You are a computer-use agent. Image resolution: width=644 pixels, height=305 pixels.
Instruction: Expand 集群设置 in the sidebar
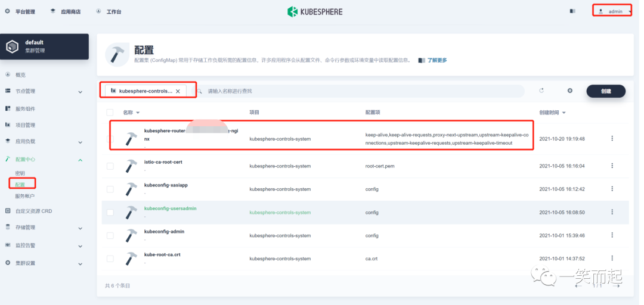pos(44,263)
